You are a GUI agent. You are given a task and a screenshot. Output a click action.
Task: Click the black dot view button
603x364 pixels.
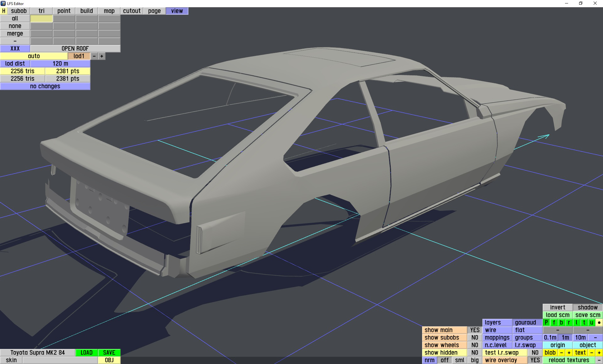(599, 322)
